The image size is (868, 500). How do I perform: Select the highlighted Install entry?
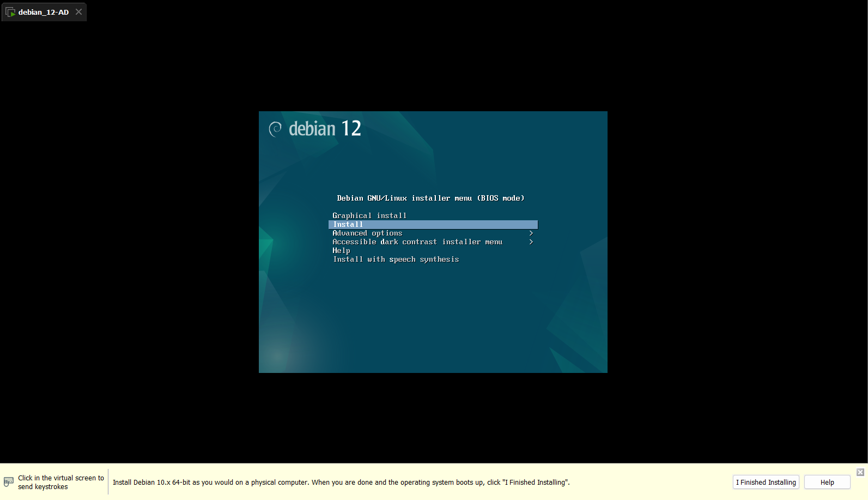point(433,225)
